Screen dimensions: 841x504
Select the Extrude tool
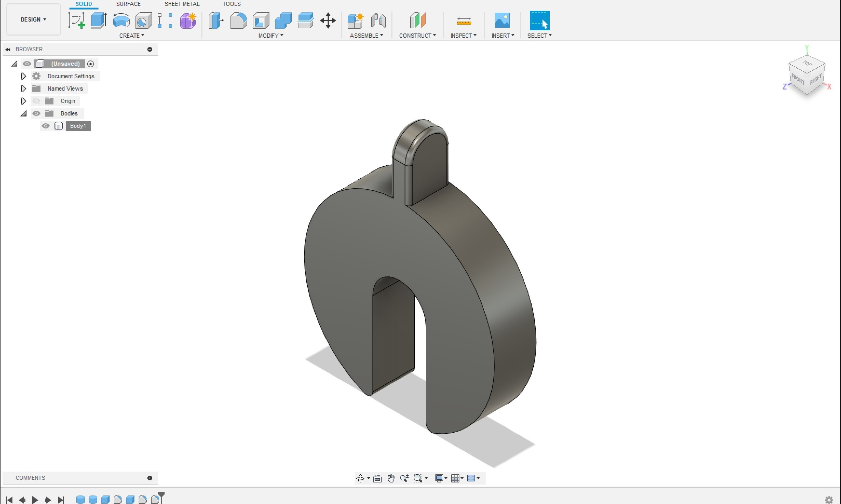99,21
